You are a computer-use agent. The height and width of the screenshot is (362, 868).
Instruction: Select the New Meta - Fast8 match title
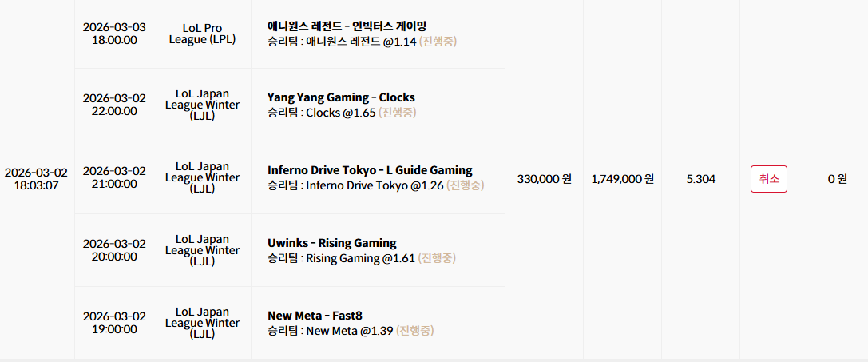(315, 316)
